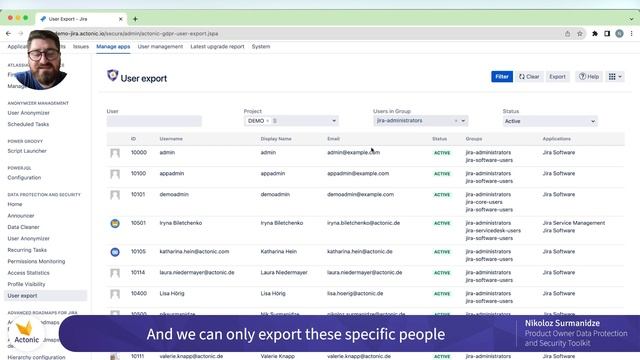Click the User filter input field
640x360 pixels.
pyautogui.click(x=154, y=121)
